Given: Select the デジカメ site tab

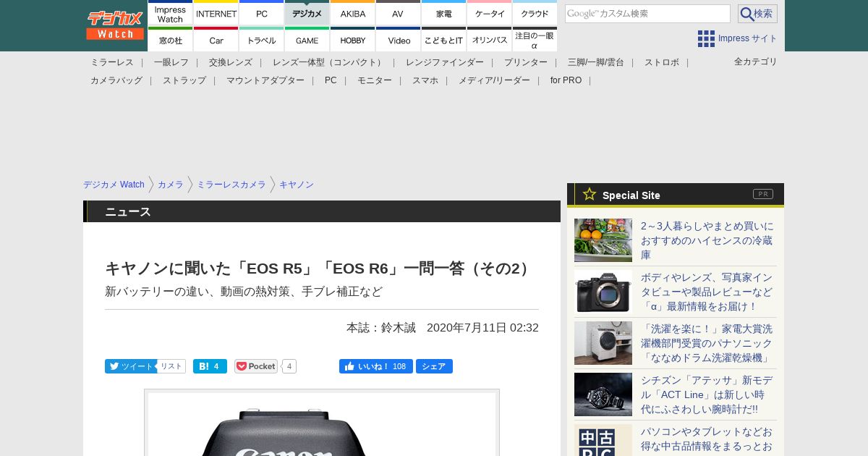Looking at the screenshot, I should (x=307, y=13).
